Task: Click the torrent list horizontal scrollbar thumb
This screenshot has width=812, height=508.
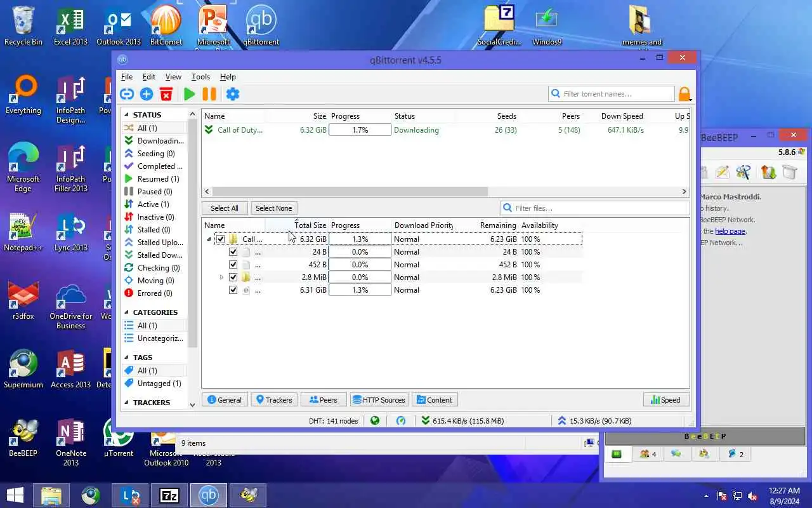Action: click(350, 192)
